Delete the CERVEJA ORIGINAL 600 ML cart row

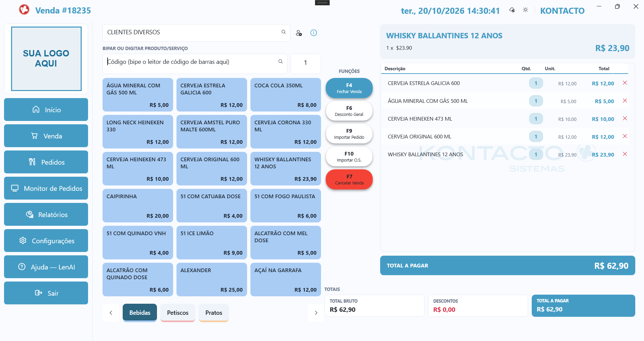[625, 136]
